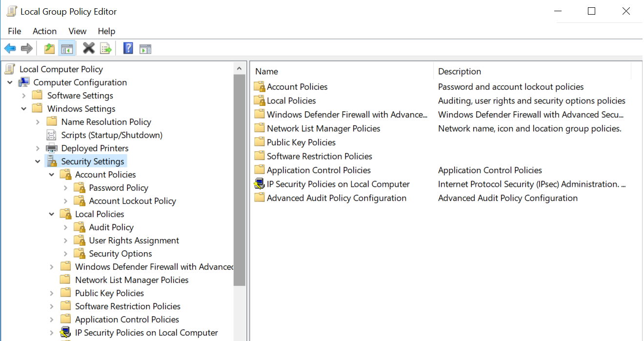Click the tree pane scroll up arrow

(x=239, y=68)
